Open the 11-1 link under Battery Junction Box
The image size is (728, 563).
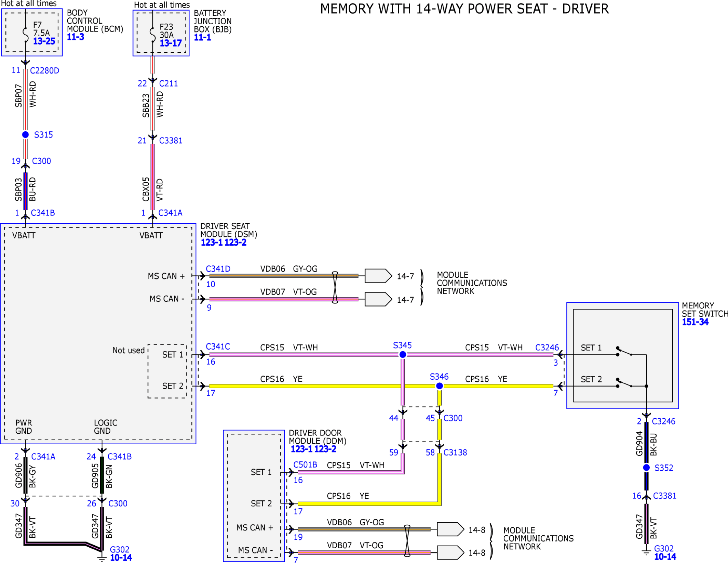click(202, 38)
